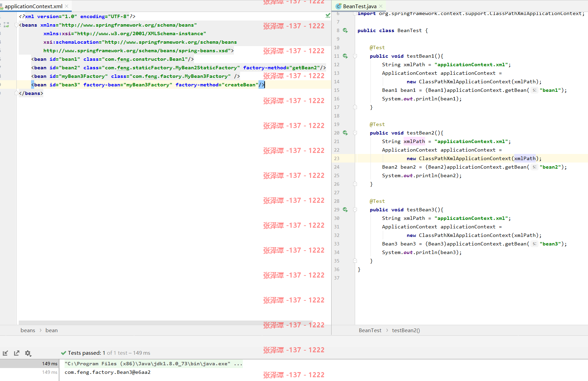
Task: Run BeanTest class from gutter icon line 8
Action: 345,30
